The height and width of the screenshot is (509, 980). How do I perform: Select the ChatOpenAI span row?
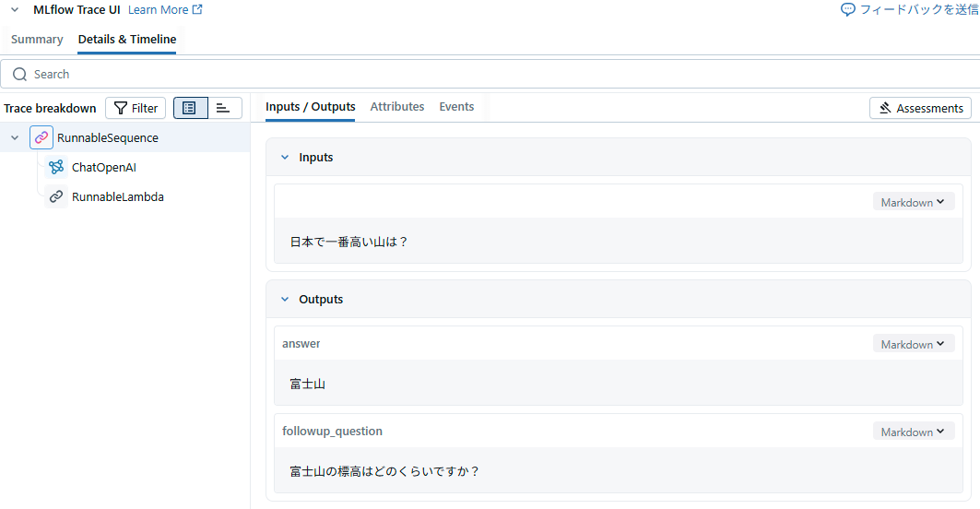point(125,167)
